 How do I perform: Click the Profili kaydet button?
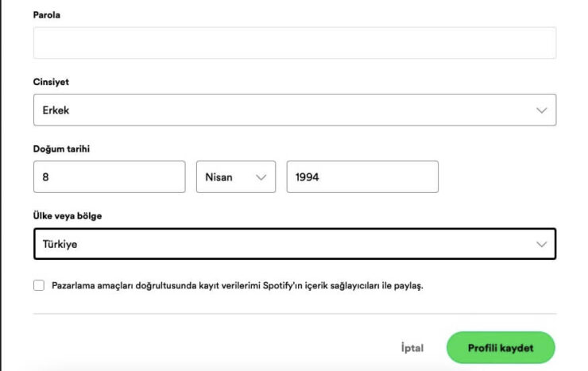pyautogui.click(x=500, y=348)
